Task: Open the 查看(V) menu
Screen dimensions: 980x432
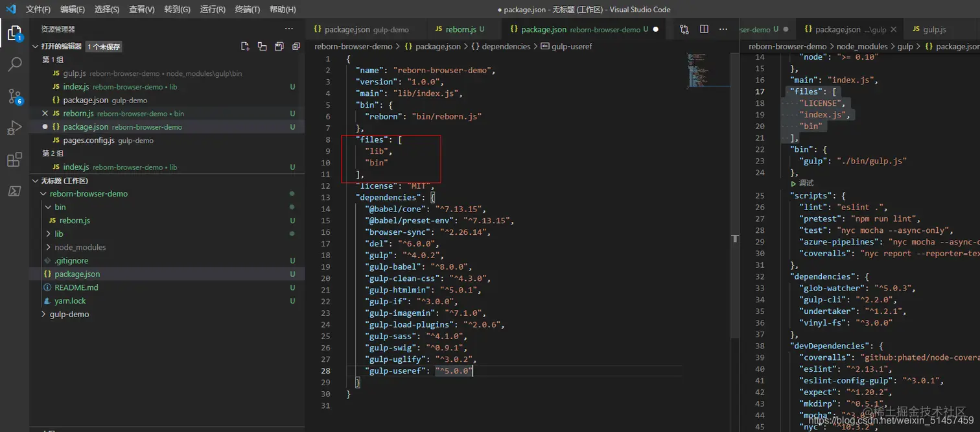Action: click(x=142, y=9)
